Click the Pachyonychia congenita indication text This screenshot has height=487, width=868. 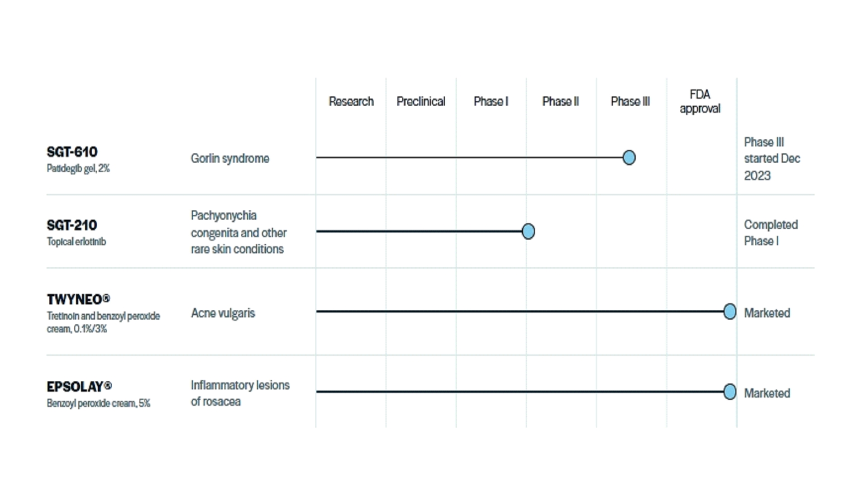coord(238,232)
